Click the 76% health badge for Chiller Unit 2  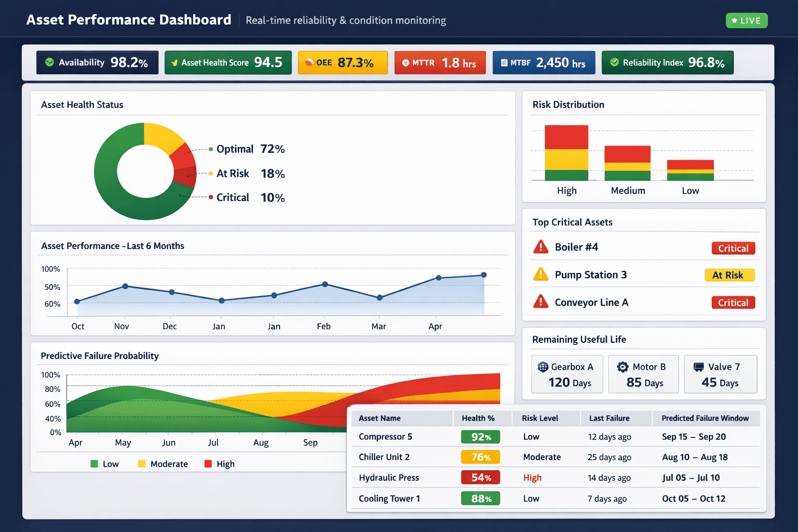(481, 457)
